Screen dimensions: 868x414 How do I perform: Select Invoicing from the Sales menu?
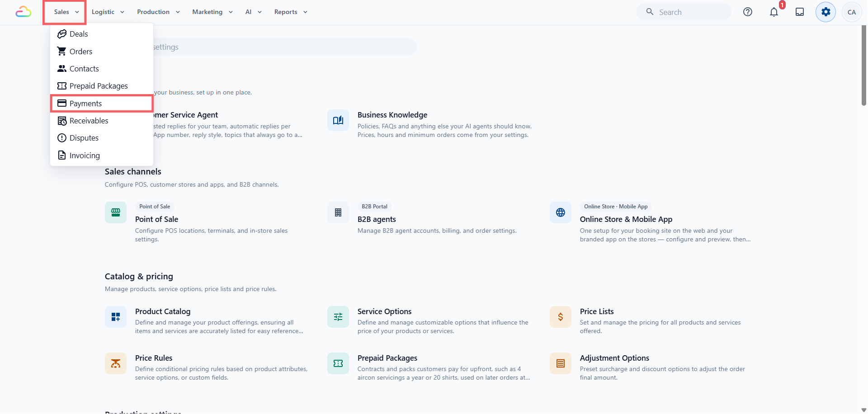coord(102,155)
